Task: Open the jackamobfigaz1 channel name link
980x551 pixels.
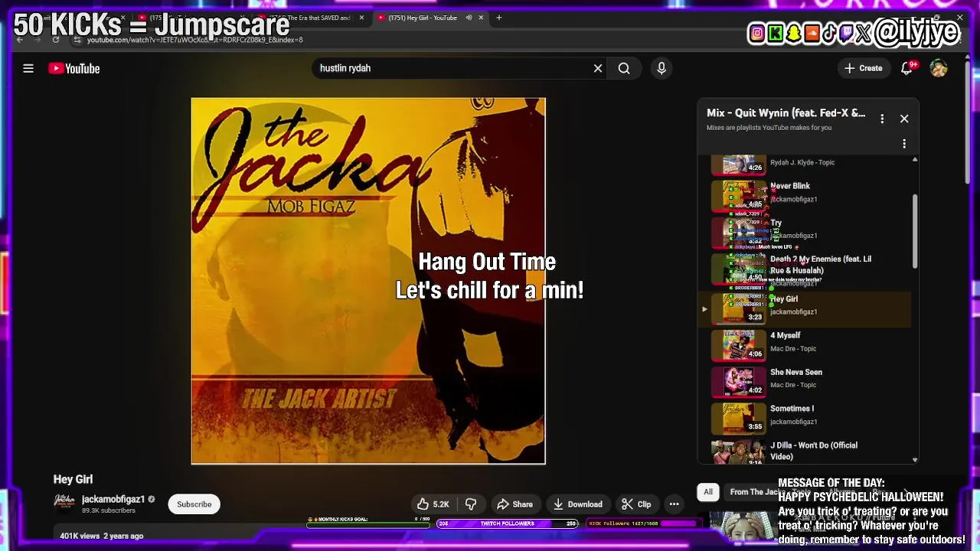Action: (113, 500)
